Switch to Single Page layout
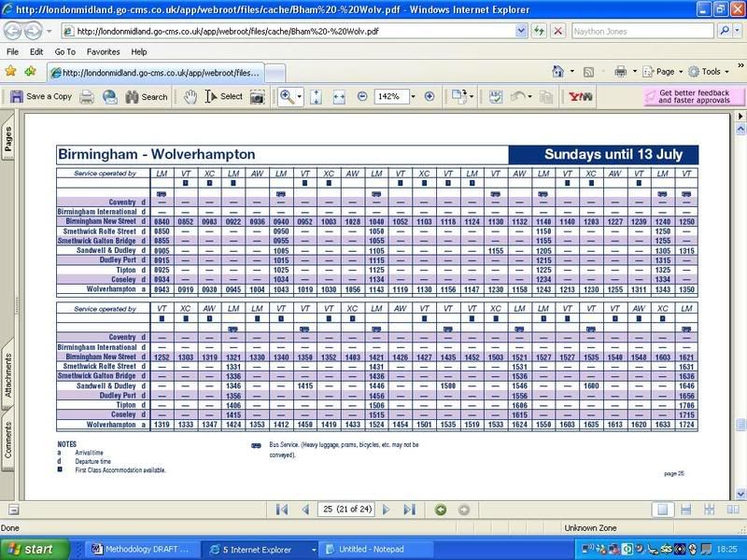 click(x=662, y=510)
